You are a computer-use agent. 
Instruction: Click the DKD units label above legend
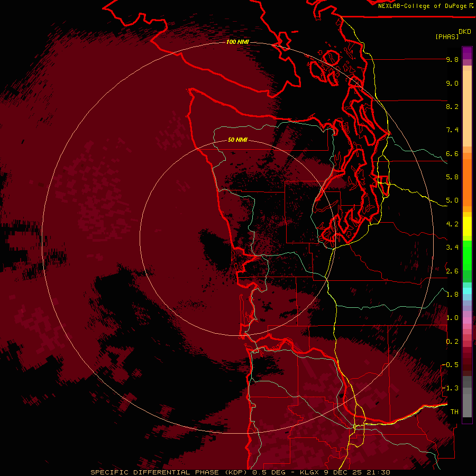tap(465, 32)
